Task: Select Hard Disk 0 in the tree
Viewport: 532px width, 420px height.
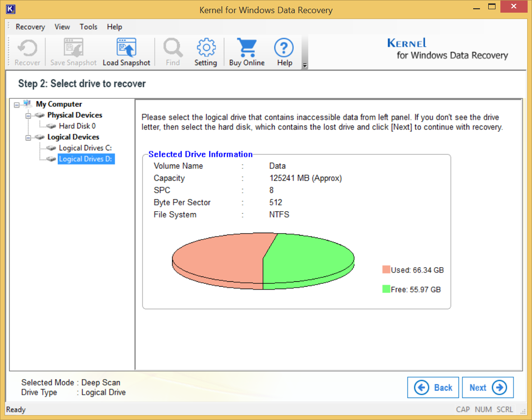Action: pyautogui.click(x=77, y=126)
